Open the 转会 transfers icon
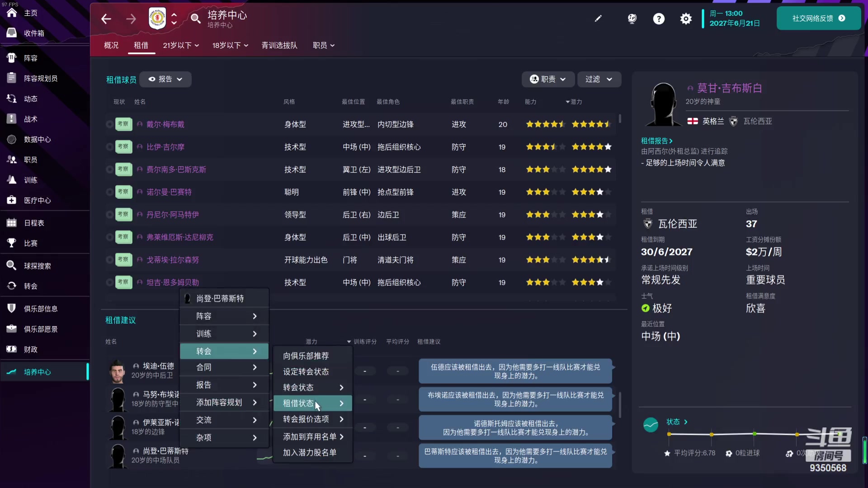Screen dimensions: 868x488 click(12, 286)
